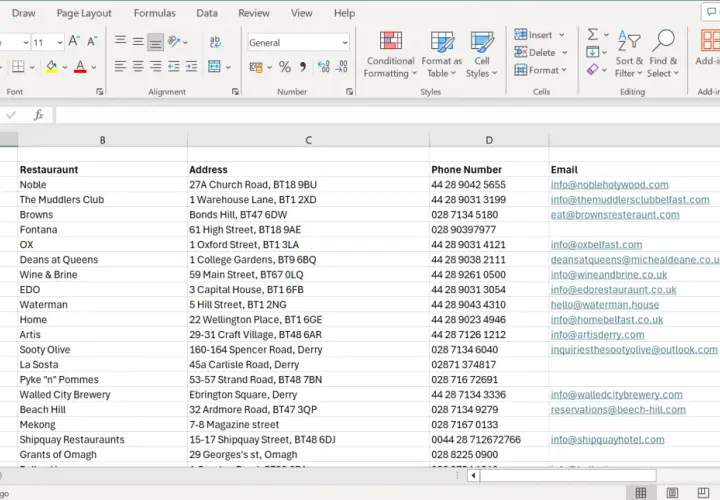Screen dimensions: 720x500
Task: Switch to Page Layout view
Action: (672, 493)
